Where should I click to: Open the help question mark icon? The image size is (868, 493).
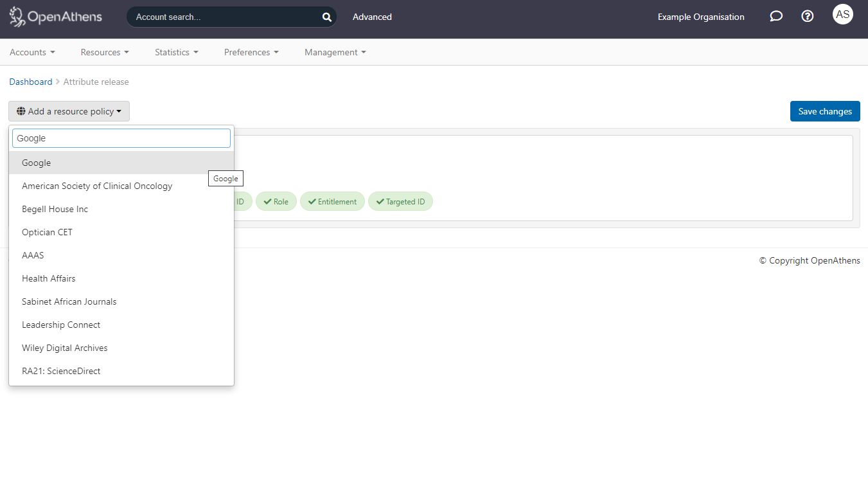coord(807,16)
